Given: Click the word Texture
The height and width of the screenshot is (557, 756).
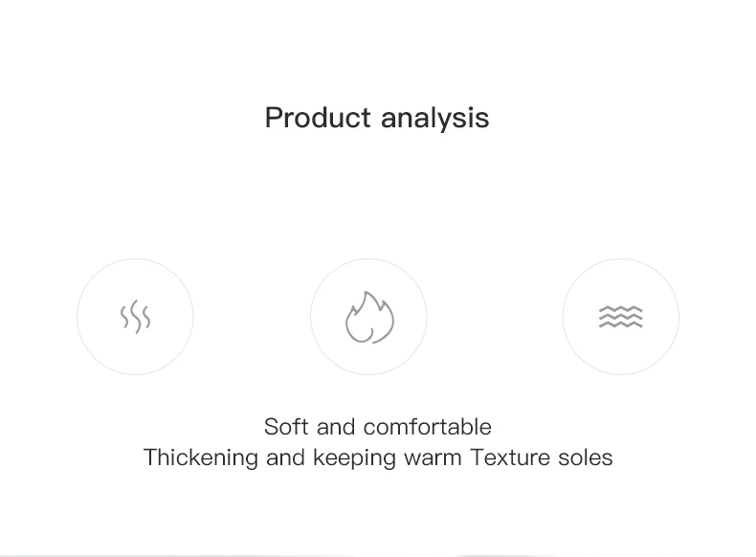Looking at the screenshot, I should coord(510,457).
